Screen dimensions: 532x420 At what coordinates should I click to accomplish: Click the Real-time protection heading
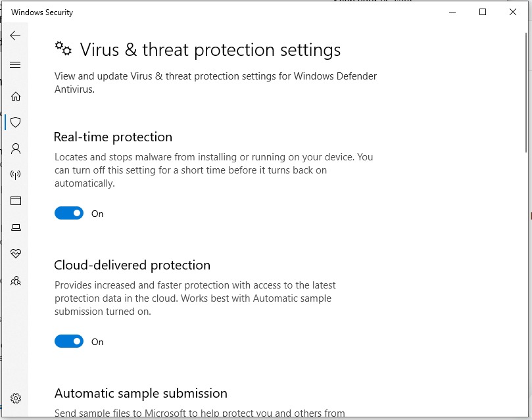(113, 137)
